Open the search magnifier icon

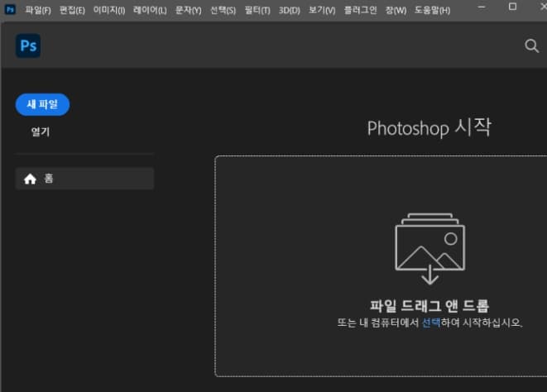531,45
